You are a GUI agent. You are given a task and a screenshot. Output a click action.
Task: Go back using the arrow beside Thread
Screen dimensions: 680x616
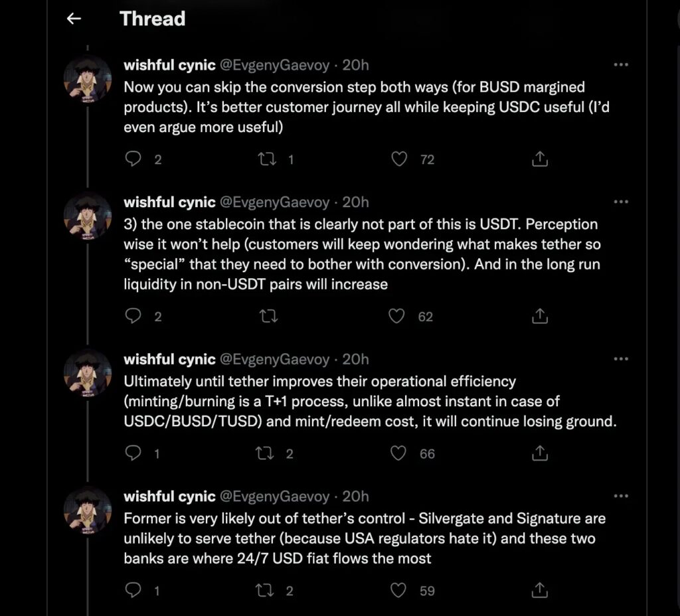tap(74, 19)
